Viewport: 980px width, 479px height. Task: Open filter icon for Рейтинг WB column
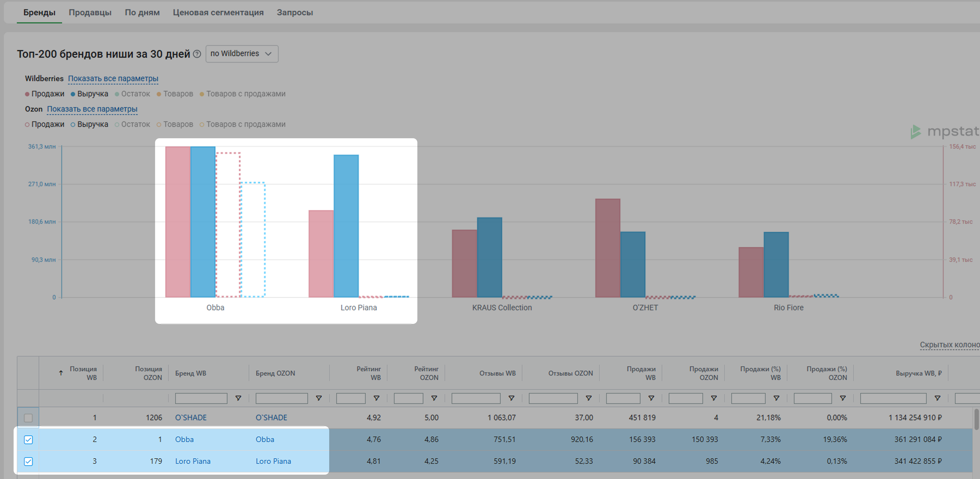point(376,398)
